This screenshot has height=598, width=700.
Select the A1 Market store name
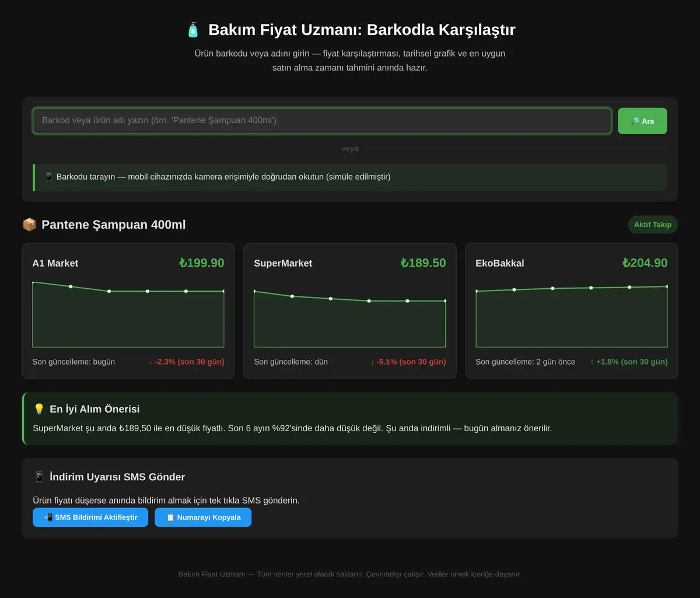(x=55, y=263)
